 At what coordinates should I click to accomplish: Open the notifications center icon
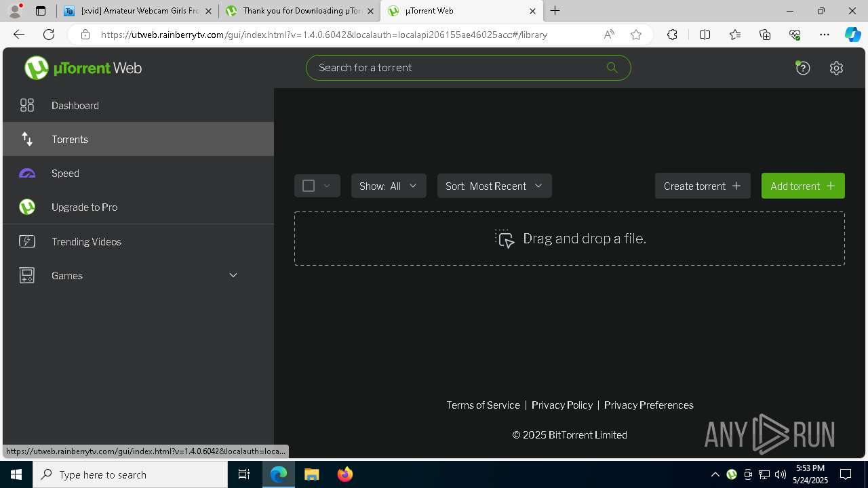pos(846,474)
